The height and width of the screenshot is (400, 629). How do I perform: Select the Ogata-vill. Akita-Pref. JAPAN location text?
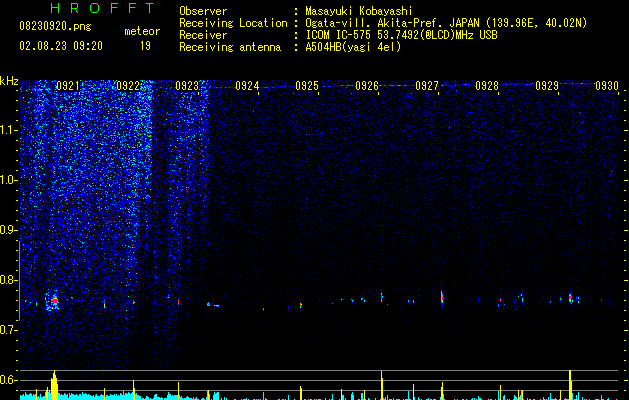(446, 23)
